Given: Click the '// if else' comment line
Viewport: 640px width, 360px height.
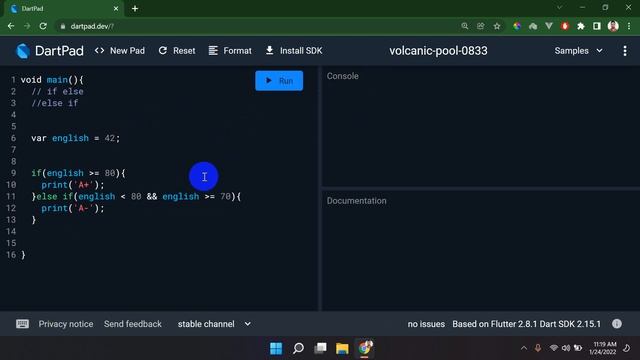Looking at the screenshot, I should click(57, 91).
